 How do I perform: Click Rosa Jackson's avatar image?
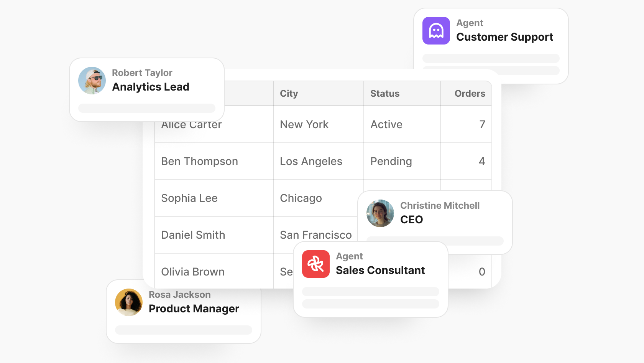[x=129, y=302]
